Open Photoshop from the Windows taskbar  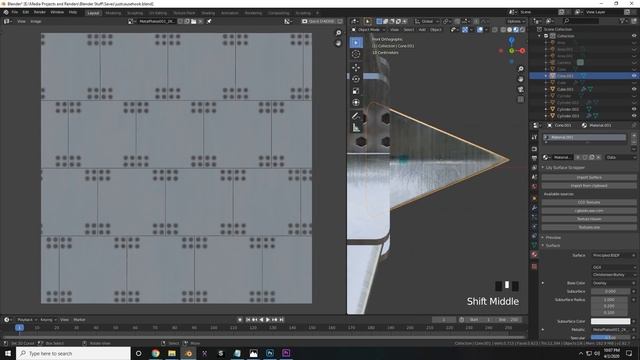(x=270, y=353)
